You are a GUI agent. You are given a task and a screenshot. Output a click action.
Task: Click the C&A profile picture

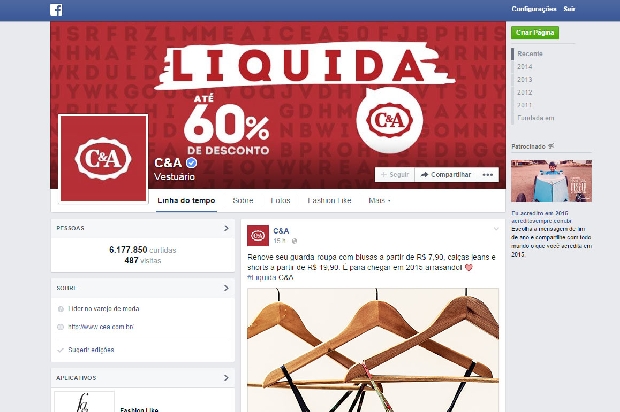click(x=103, y=158)
